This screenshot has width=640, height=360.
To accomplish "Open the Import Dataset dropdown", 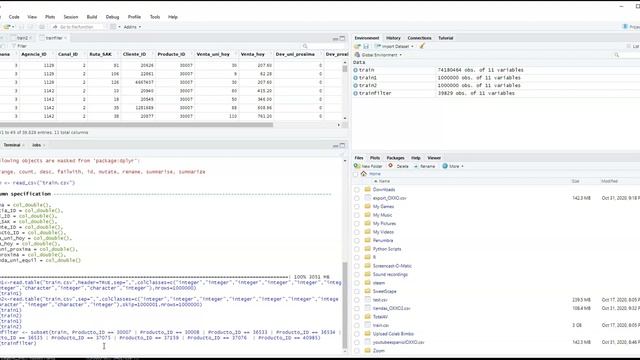I will tap(394, 47).
